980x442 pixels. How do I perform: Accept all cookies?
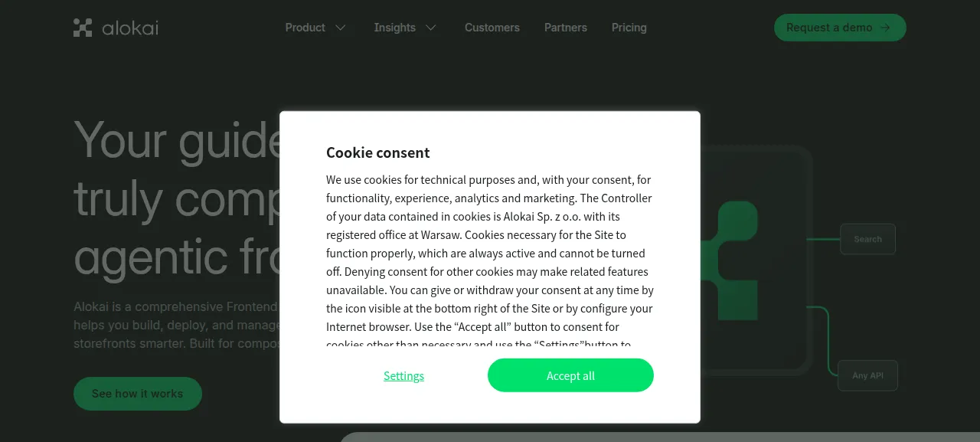coord(570,375)
